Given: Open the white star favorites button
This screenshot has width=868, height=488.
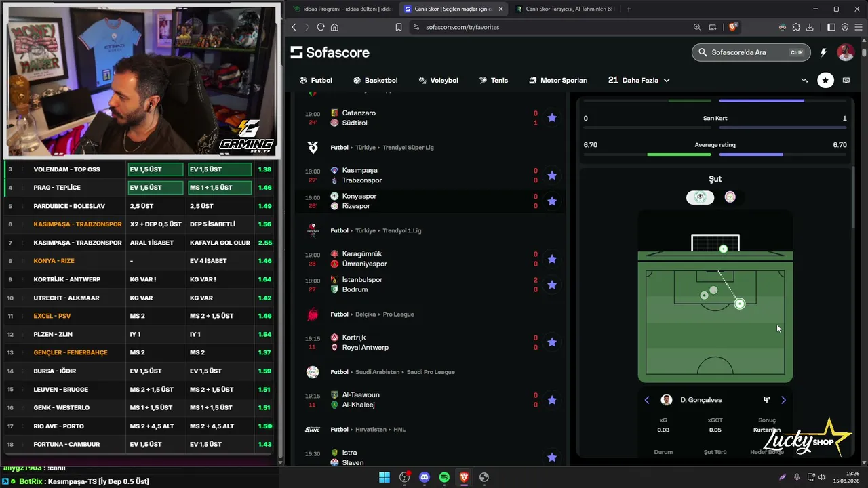Looking at the screenshot, I should (825, 80).
